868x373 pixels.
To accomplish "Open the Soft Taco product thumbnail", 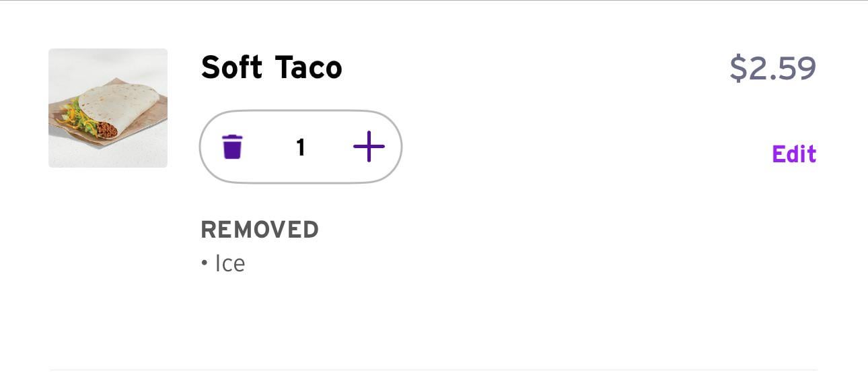I will click(x=108, y=108).
